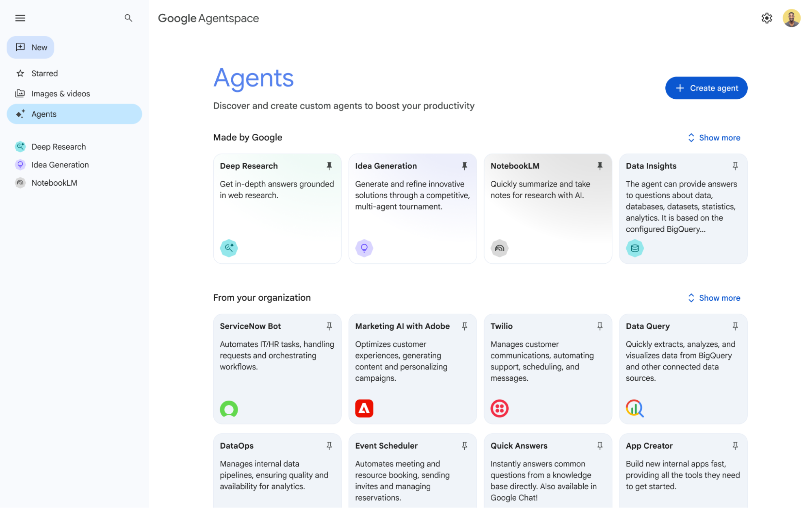Click the Idea Generation lightbulb icon in sidebar
The image size is (812, 508).
20,165
